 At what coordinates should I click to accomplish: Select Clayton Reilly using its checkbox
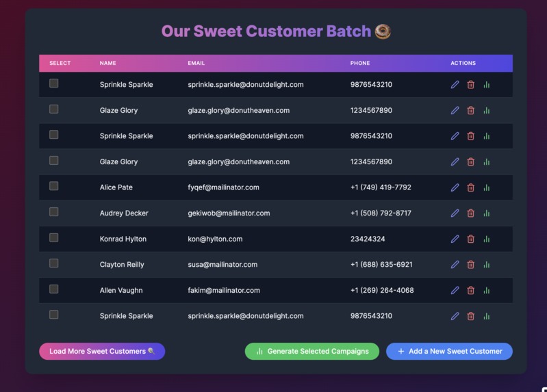click(53, 263)
